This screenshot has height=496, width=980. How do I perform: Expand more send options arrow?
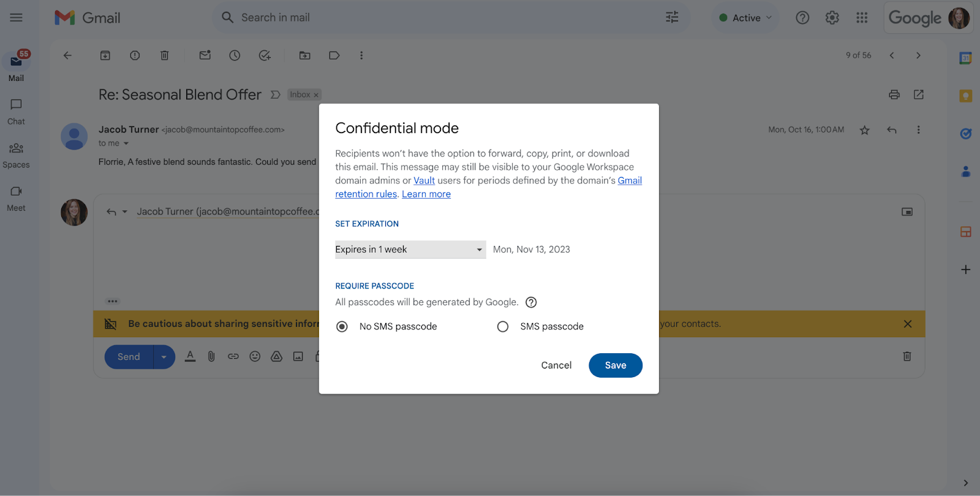click(164, 357)
